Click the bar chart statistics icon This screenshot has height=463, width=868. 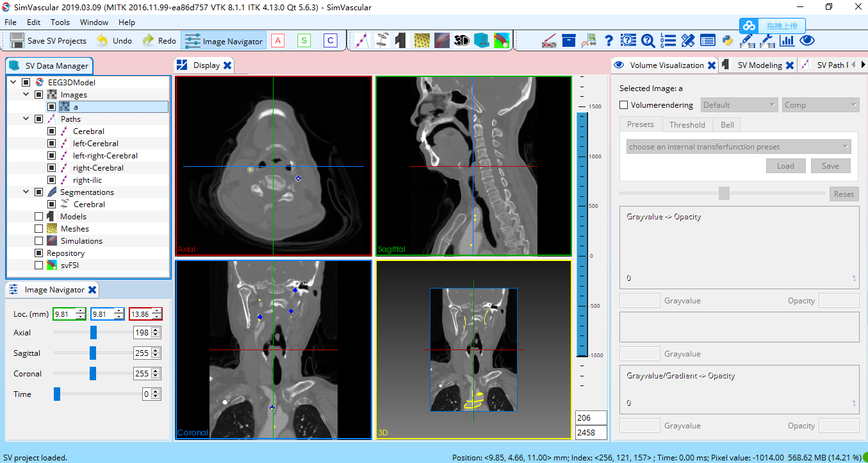(x=787, y=40)
